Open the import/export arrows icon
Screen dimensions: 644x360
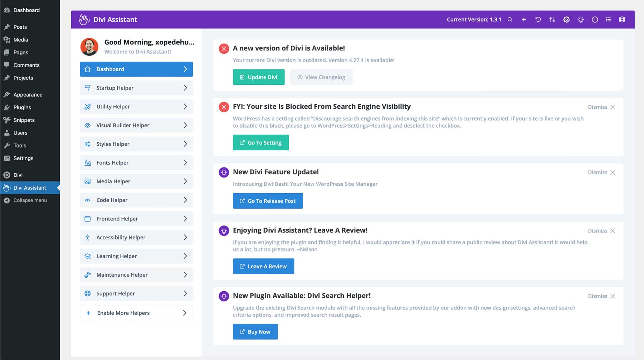tap(552, 20)
